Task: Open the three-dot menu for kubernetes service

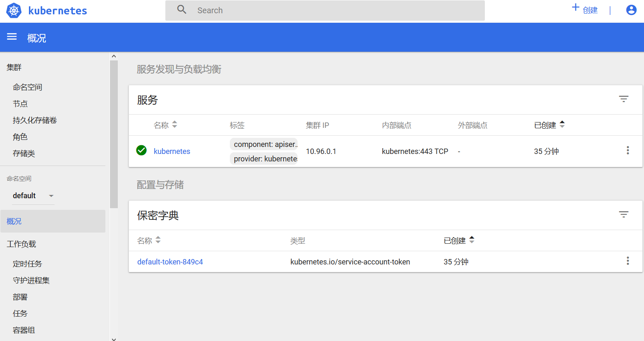Action: click(628, 150)
